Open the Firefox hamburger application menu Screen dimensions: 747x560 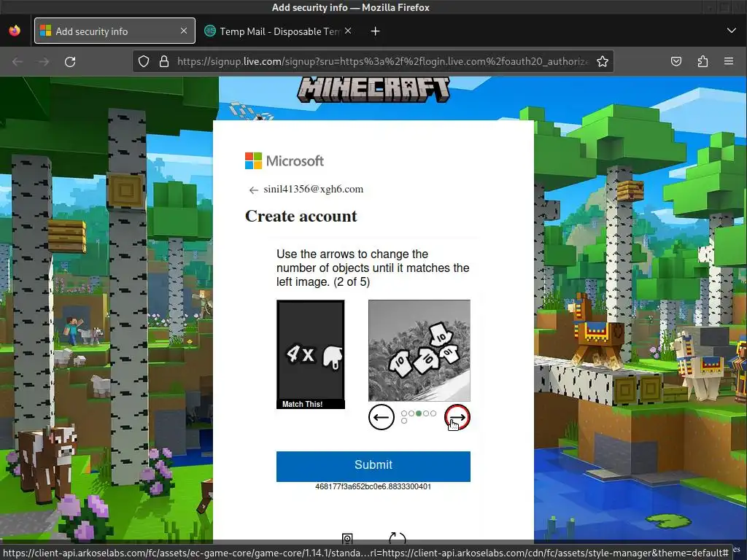[729, 61]
